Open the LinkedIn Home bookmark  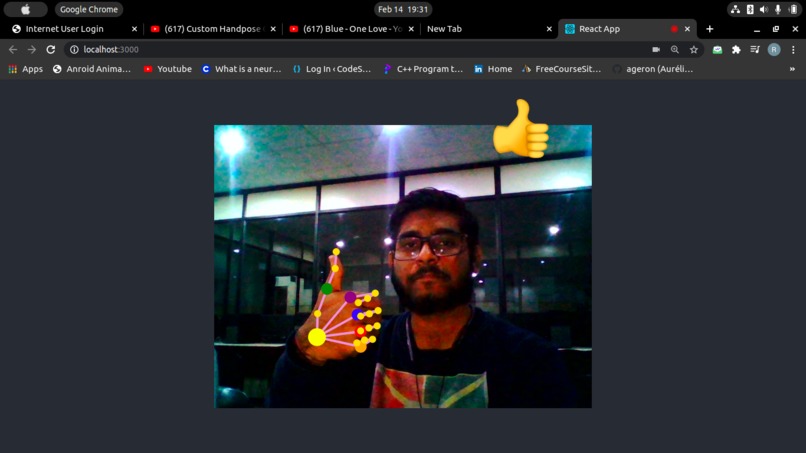tap(493, 69)
